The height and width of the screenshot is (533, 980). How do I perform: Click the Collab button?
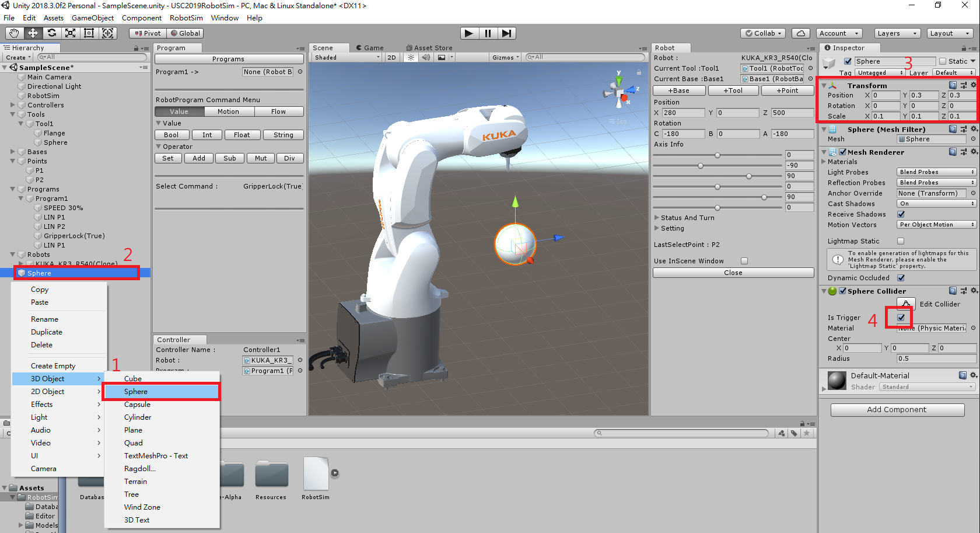pyautogui.click(x=763, y=33)
